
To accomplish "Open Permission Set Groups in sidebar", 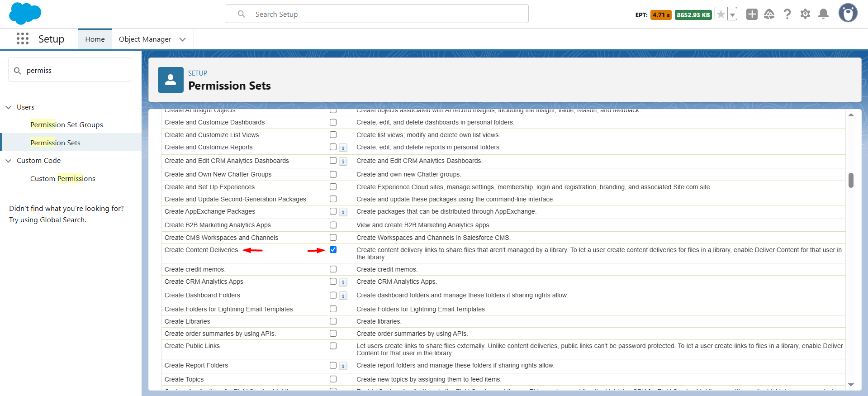I will point(66,125).
